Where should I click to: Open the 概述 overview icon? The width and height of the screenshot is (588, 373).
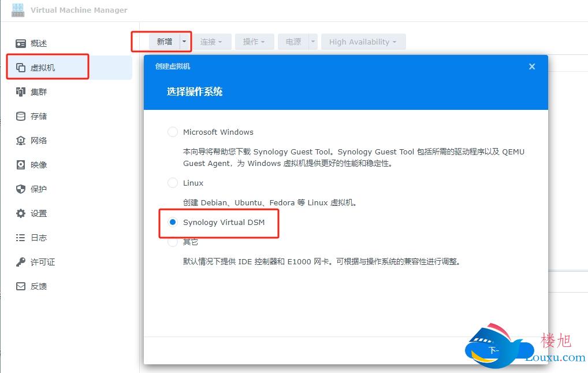click(21, 43)
